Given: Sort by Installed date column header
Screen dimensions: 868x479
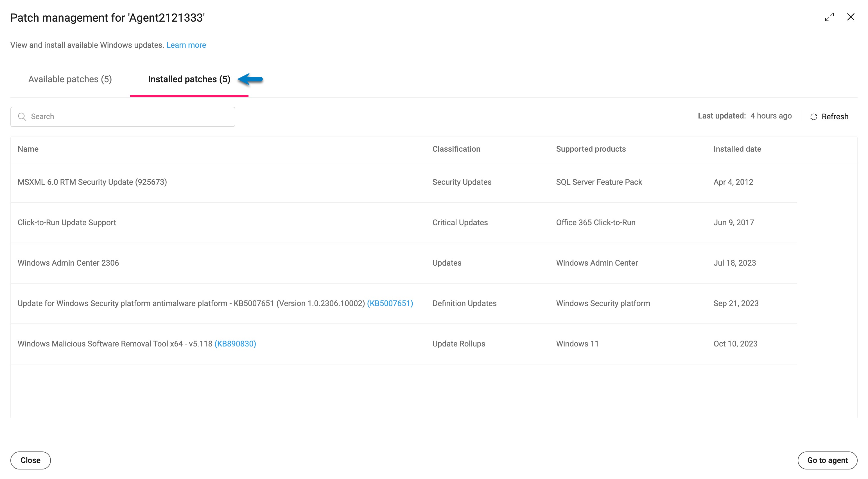Looking at the screenshot, I should point(737,149).
